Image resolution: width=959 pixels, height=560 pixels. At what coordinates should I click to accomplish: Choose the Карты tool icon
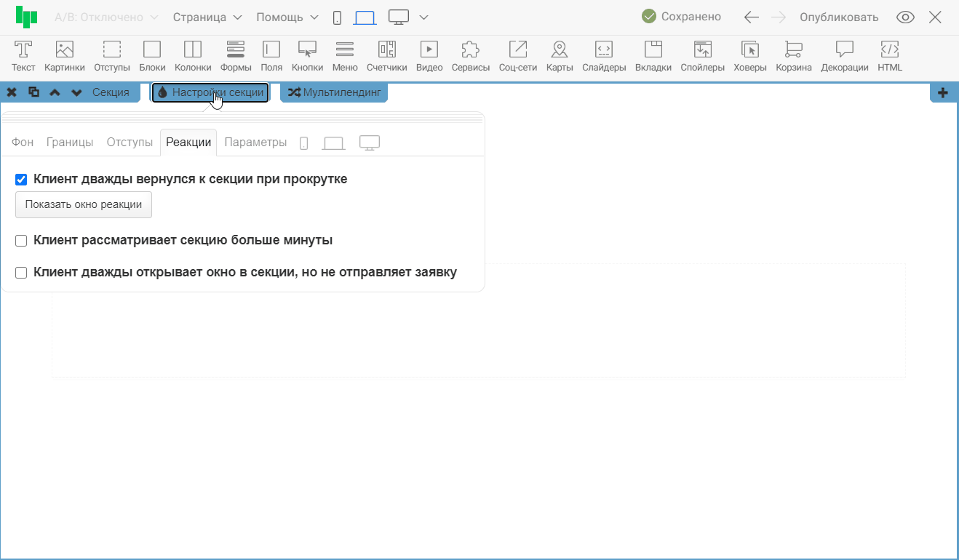click(559, 50)
